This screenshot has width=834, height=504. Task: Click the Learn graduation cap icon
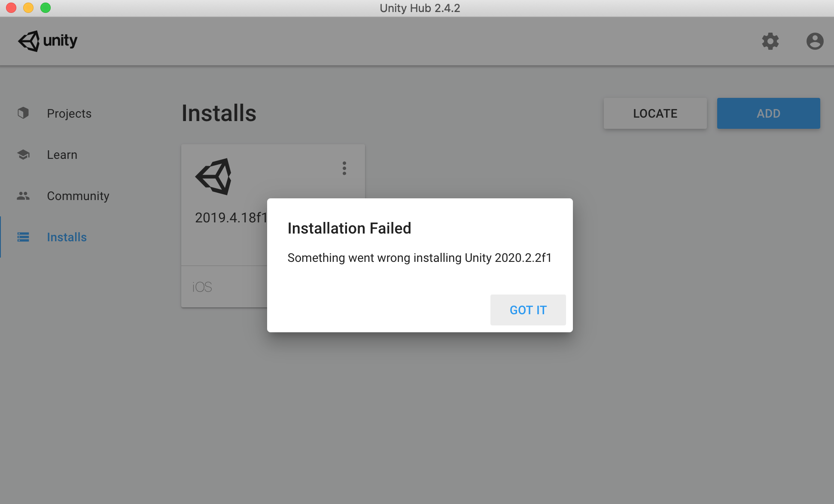[23, 154]
